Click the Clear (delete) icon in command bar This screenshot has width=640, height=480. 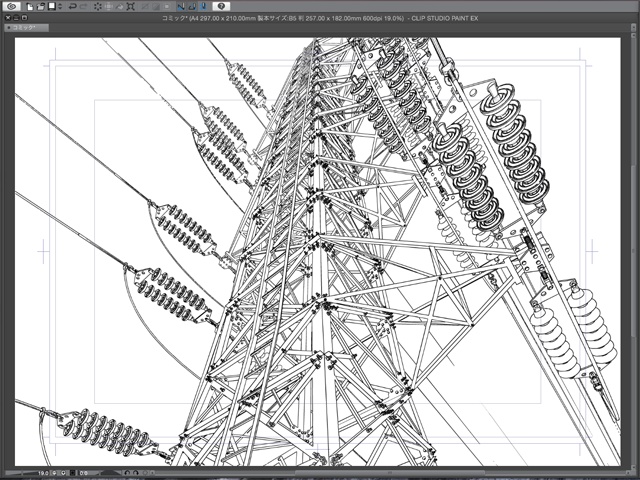click(98, 6)
